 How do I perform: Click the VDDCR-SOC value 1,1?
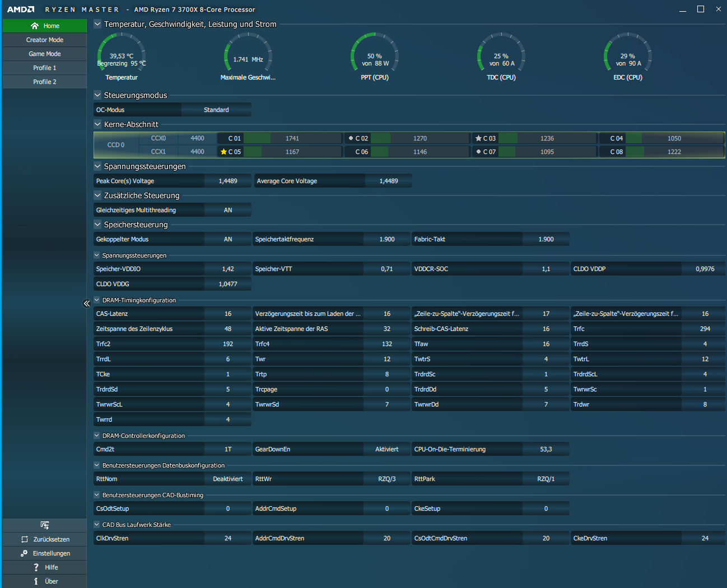(546, 269)
